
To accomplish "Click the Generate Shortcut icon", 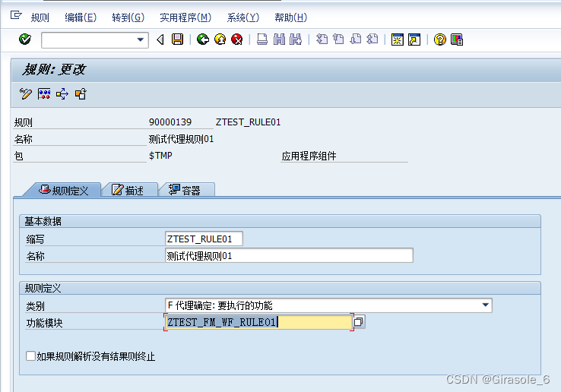I will pyautogui.click(x=414, y=40).
